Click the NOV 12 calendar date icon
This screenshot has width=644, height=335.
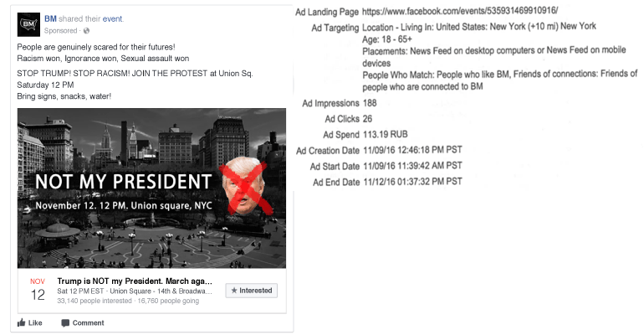(37, 291)
